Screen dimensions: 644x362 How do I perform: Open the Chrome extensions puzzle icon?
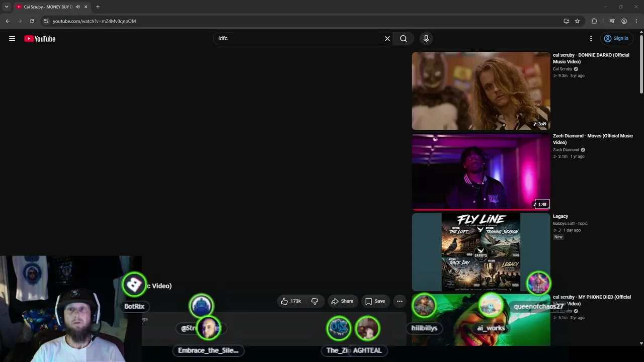(x=594, y=21)
